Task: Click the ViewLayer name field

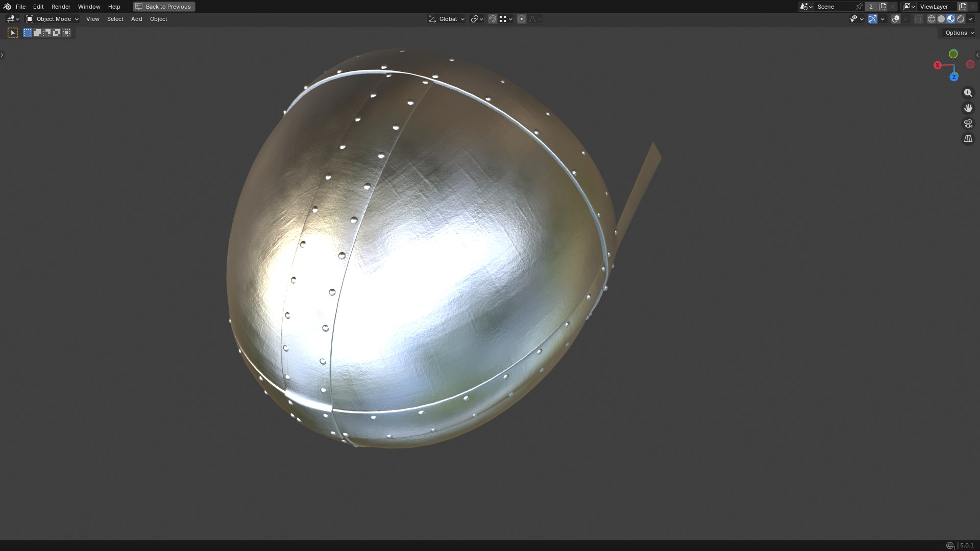Action: tap(937, 7)
